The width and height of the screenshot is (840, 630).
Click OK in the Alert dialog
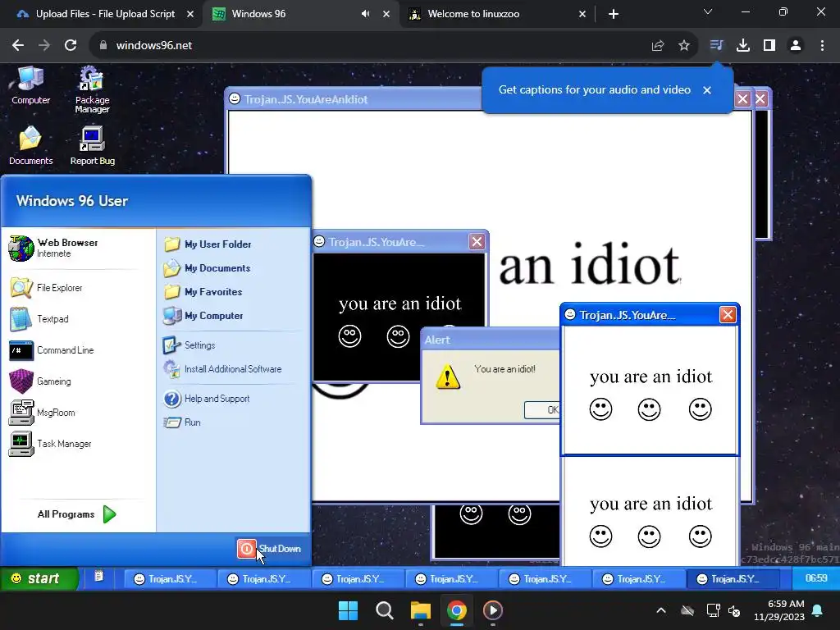click(x=543, y=410)
